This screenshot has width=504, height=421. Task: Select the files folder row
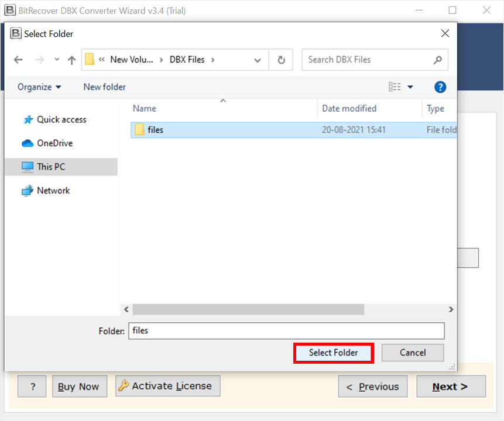pos(293,130)
